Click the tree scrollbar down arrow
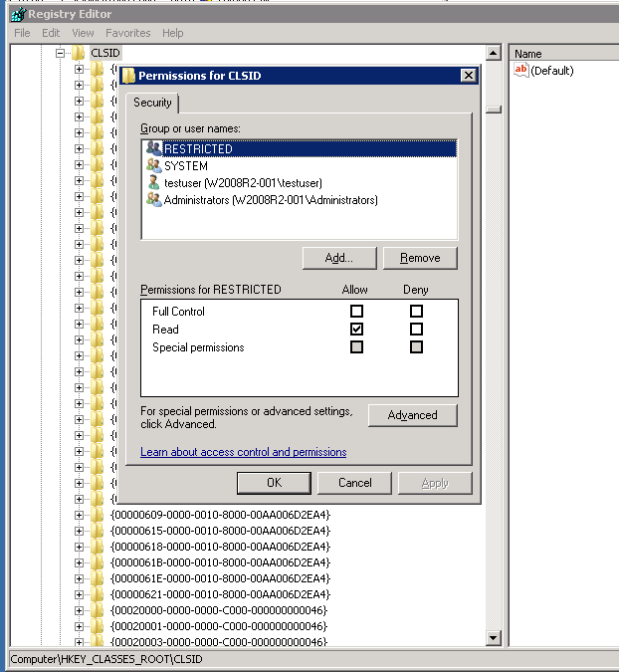This screenshot has height=672, width=619. pyautogui.click(x=493, y=637)
